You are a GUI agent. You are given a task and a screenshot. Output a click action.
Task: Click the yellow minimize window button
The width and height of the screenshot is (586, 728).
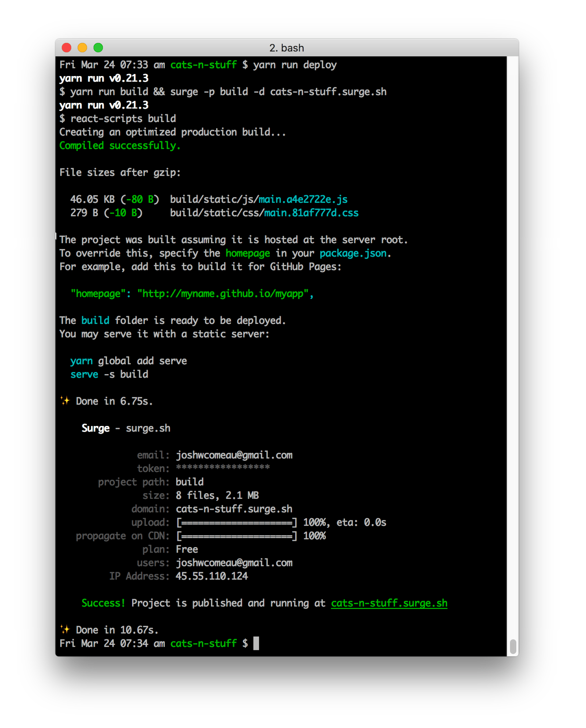pyautogui.click(x=82, y=48)
